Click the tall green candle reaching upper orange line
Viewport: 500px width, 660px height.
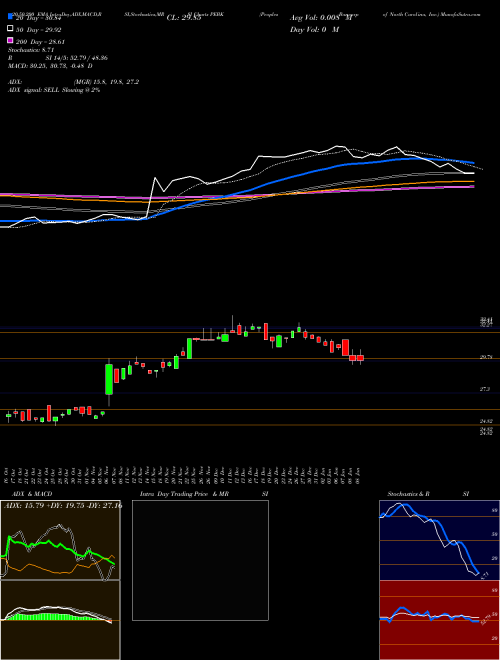[189, 349]
